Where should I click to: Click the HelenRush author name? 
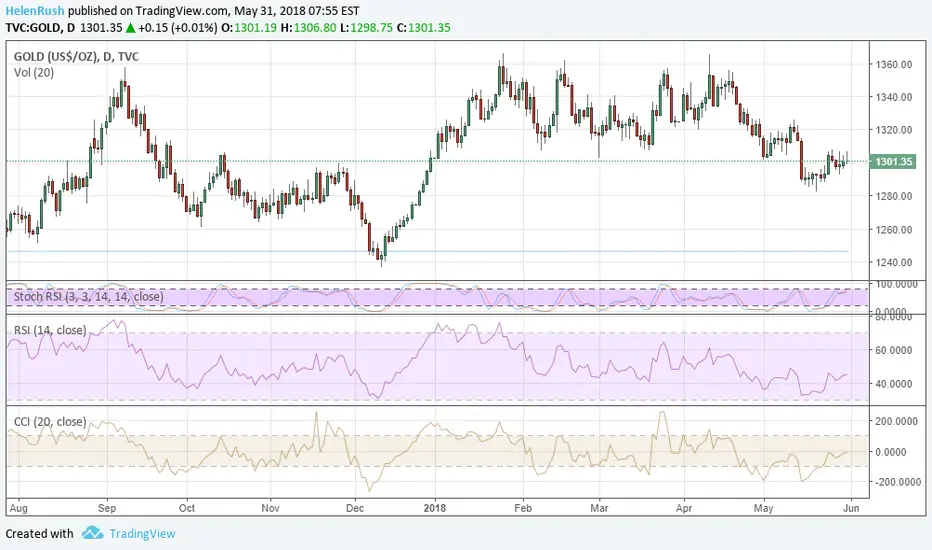pyautogui.click(x=35, y=11)
